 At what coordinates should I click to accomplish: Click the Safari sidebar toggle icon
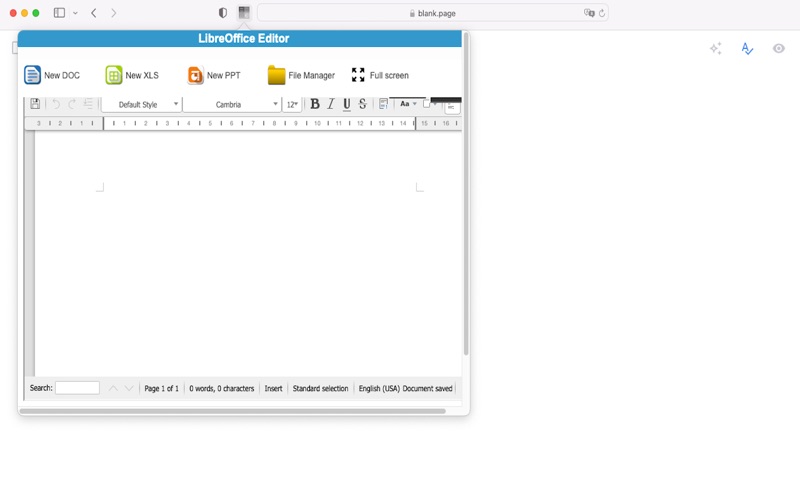tap(59, 13)
